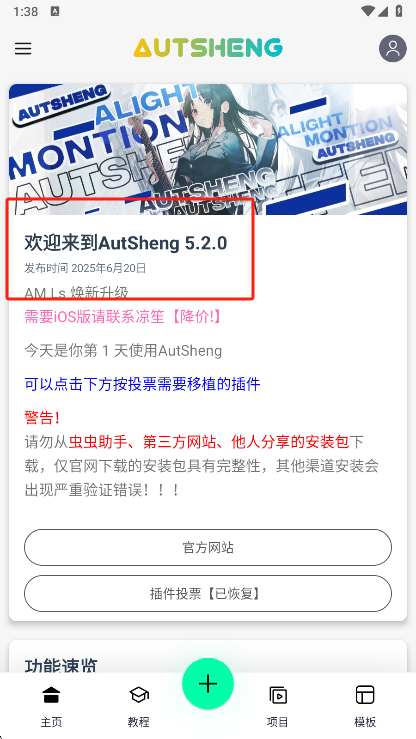
Task: Tap the 模板 templates icon
Action: (x=365, y=695)
